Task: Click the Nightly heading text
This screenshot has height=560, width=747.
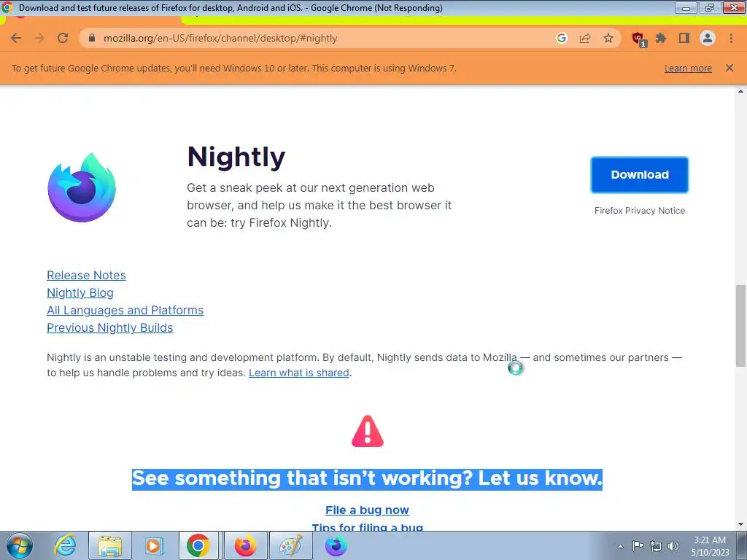Action: pos(236,157)
